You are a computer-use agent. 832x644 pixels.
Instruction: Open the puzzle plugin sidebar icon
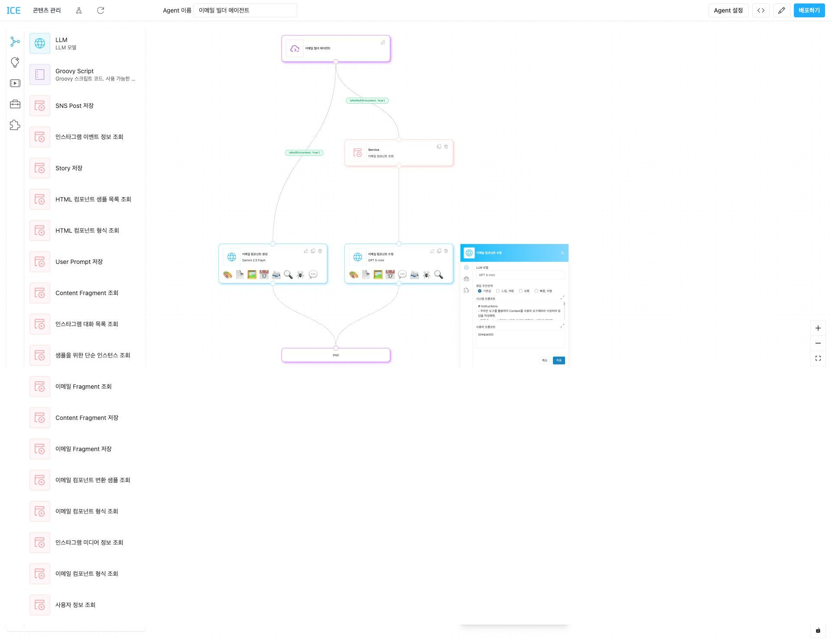[15, 125]
